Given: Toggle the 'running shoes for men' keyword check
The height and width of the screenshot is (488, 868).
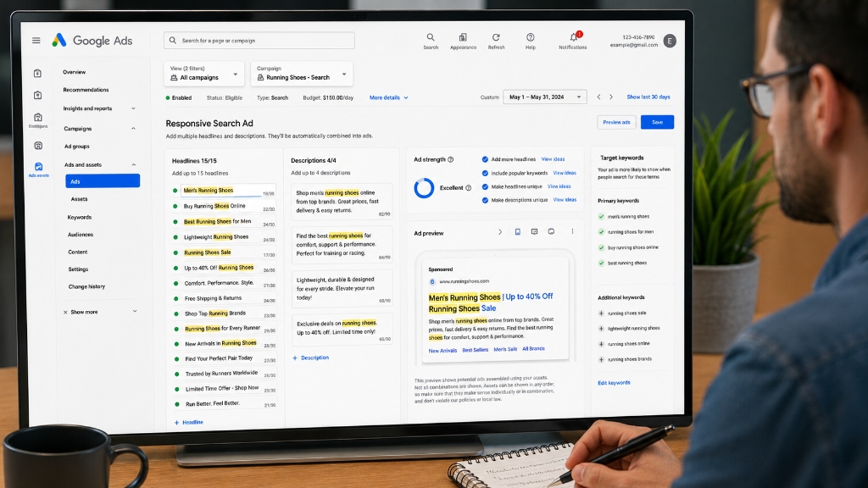Looking at the screenshot, I should pyautogui.click(x=601, y=232).
